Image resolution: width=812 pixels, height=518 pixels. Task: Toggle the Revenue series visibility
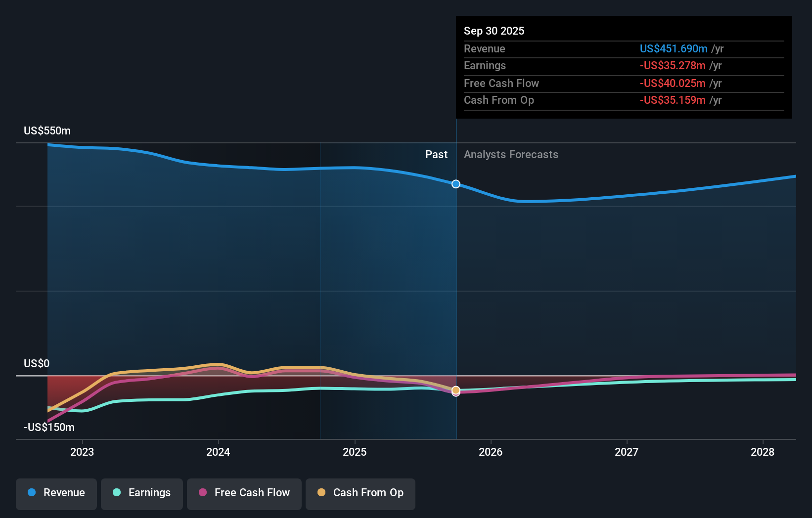click(56, 493)
